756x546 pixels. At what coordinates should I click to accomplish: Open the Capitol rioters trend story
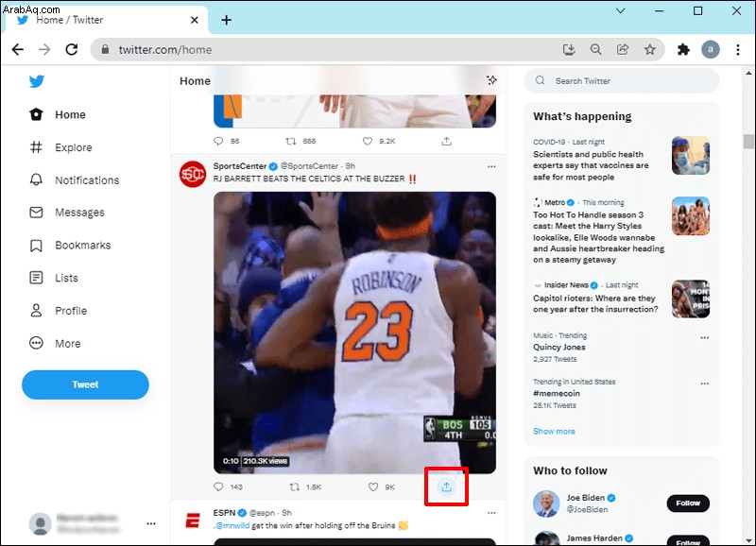tap(621, 298)
